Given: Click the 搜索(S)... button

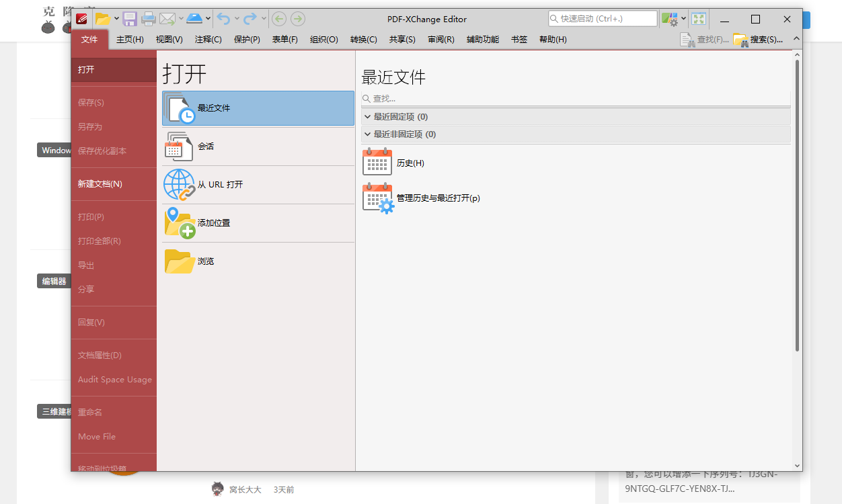Looking at the screenshot, I should click(x=759, y=40).
